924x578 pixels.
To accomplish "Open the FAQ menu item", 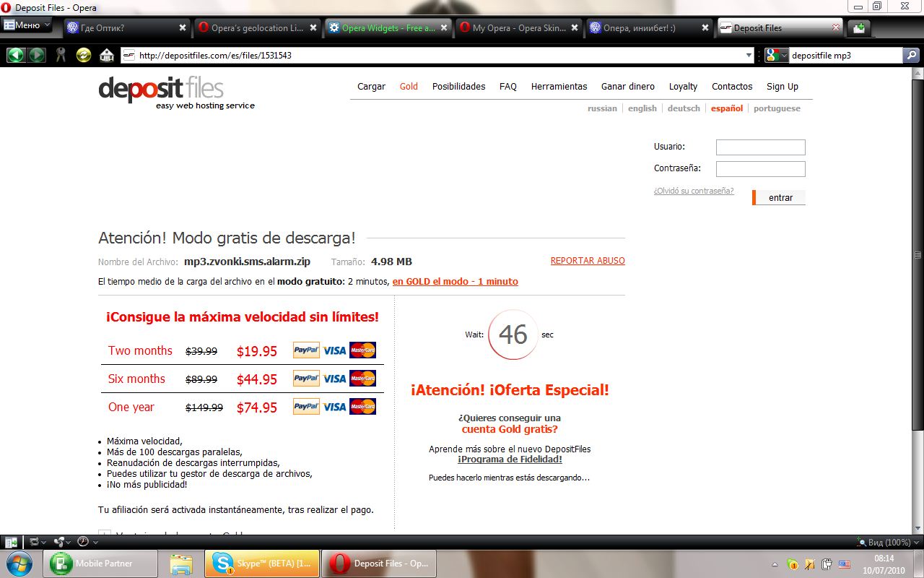I will pyautogui.click(x=508, y=86).
